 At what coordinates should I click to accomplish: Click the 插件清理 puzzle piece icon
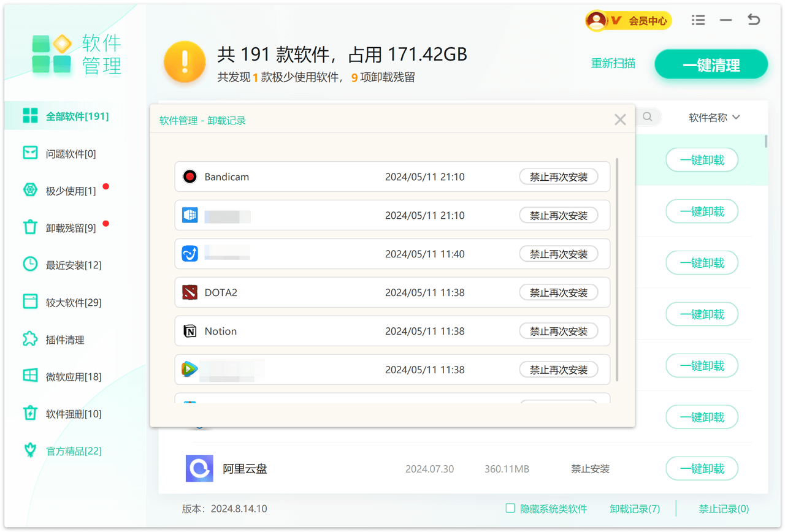pos(30,339)
